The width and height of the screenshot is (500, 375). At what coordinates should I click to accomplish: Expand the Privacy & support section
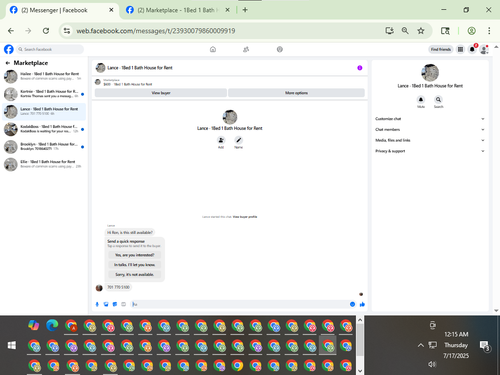(x=430, y=151)
